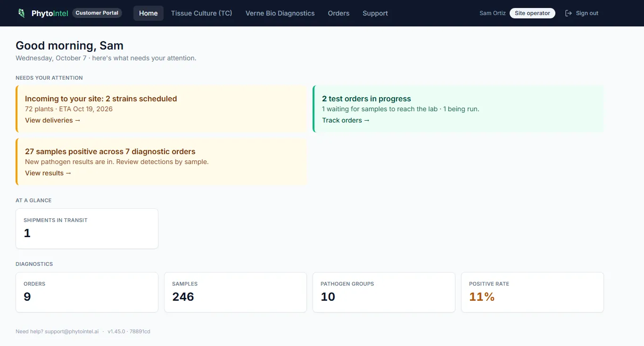This screenshot has height=346, width=644.
Task: Click the 'New pathogen results are in' text
Action: point(117,162)
